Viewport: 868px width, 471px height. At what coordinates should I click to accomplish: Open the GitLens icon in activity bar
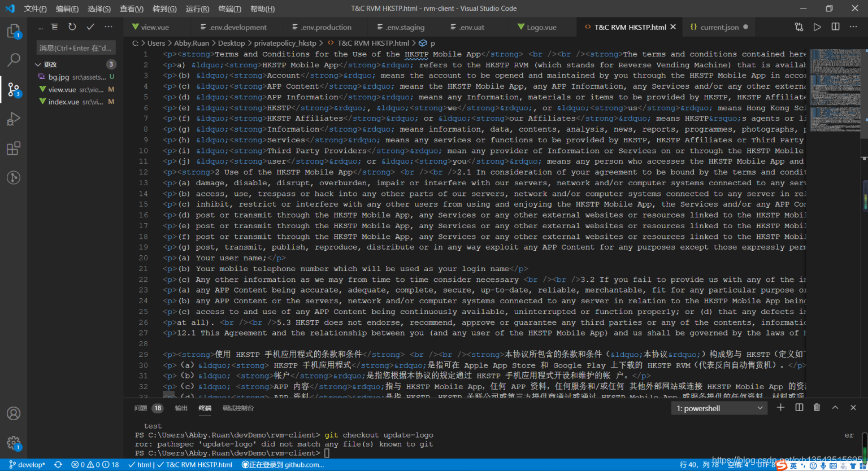[13, 178]
